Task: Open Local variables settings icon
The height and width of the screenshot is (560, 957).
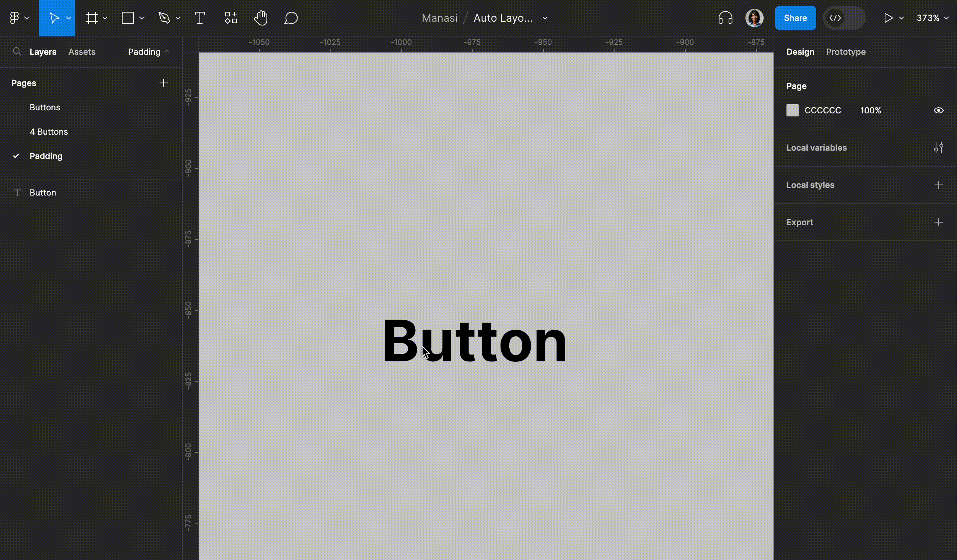Action: [x=939, y=148]
